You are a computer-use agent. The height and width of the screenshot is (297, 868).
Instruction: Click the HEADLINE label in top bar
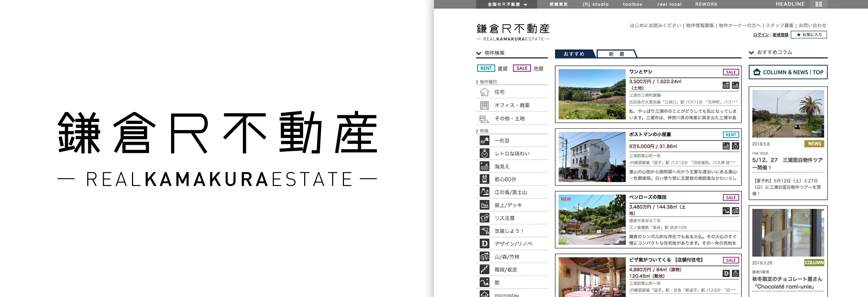click(790, 4)
